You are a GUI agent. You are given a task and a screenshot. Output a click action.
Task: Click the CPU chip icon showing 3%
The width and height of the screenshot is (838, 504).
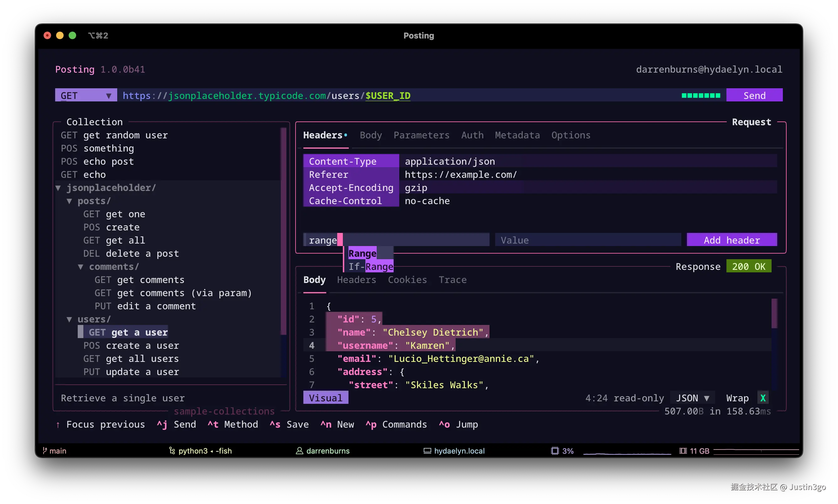pyautogui.click(x=555, y=451)
